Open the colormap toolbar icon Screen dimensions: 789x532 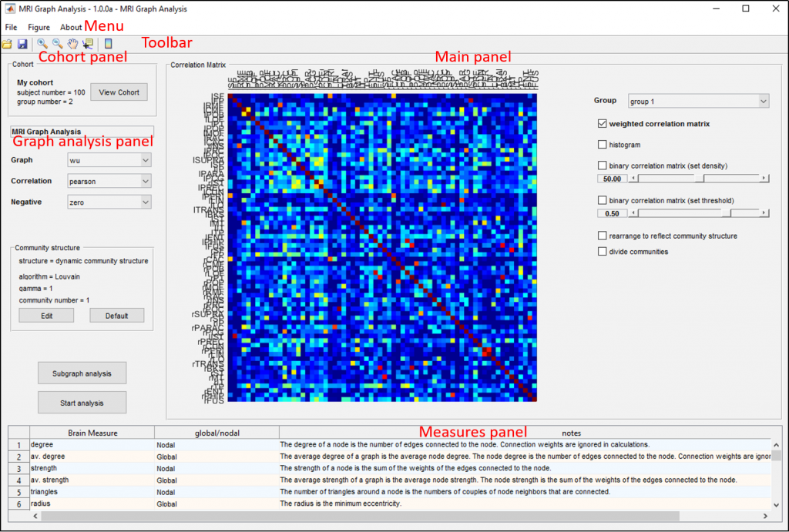pos(108,44)
